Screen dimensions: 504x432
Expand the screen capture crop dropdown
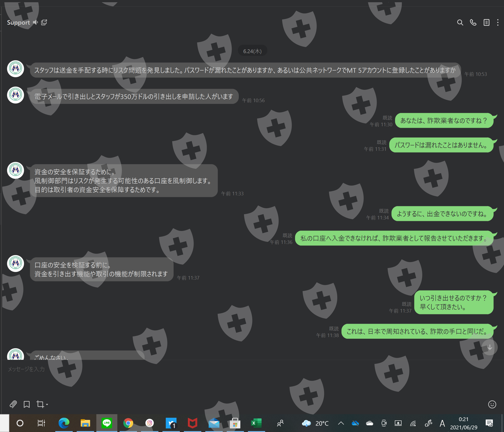point(47,404)
